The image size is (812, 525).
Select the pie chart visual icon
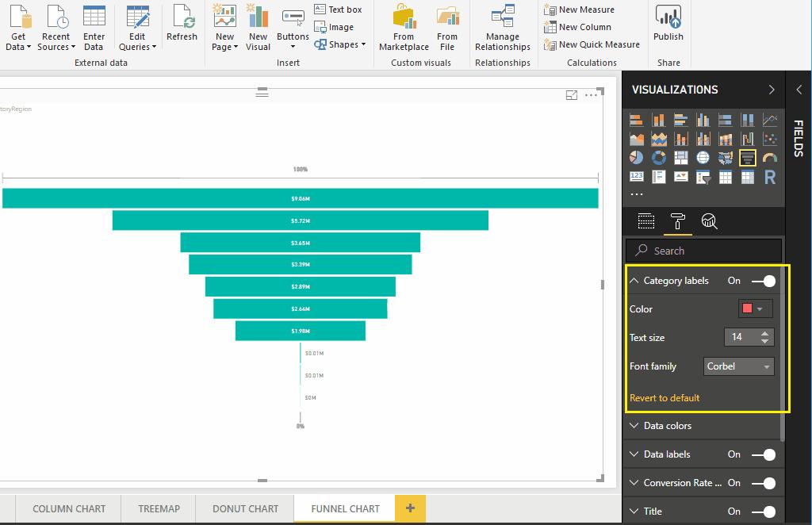637,157
